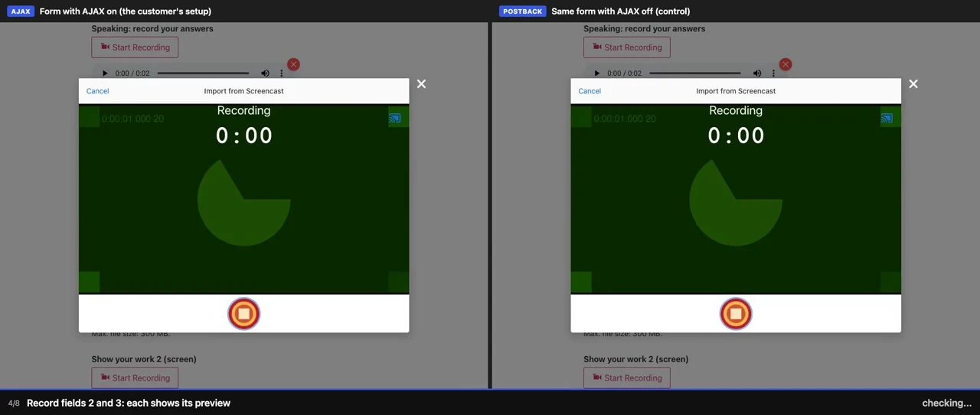Click 'Import from Screencast' title in AJAX pane
This screenshot has height=415, width=980.
tap(243, 91)
